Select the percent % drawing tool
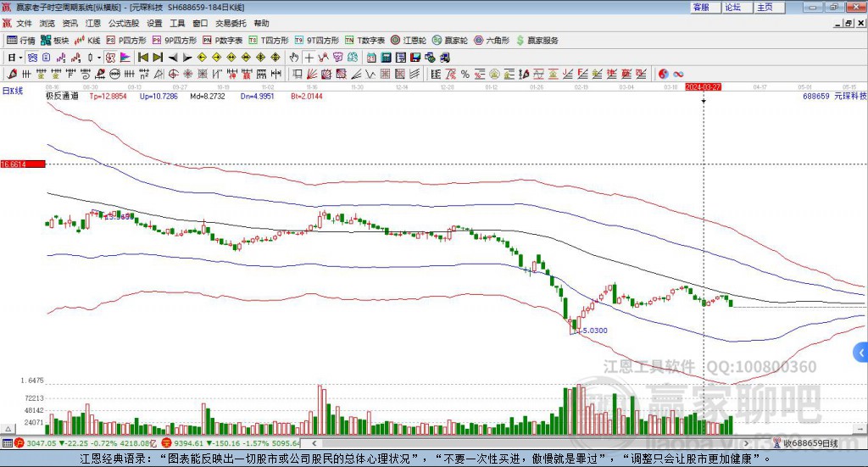 [465, 74]
